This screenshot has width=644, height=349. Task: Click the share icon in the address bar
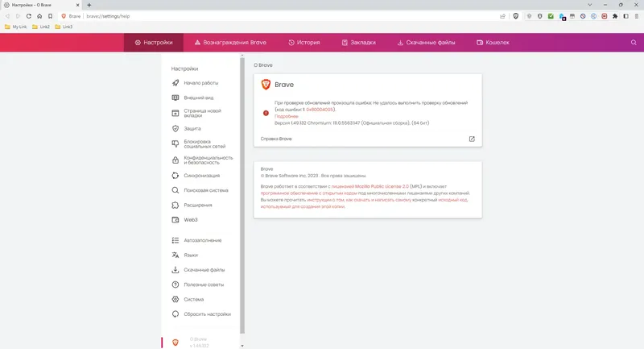click(x=502, y=16)
